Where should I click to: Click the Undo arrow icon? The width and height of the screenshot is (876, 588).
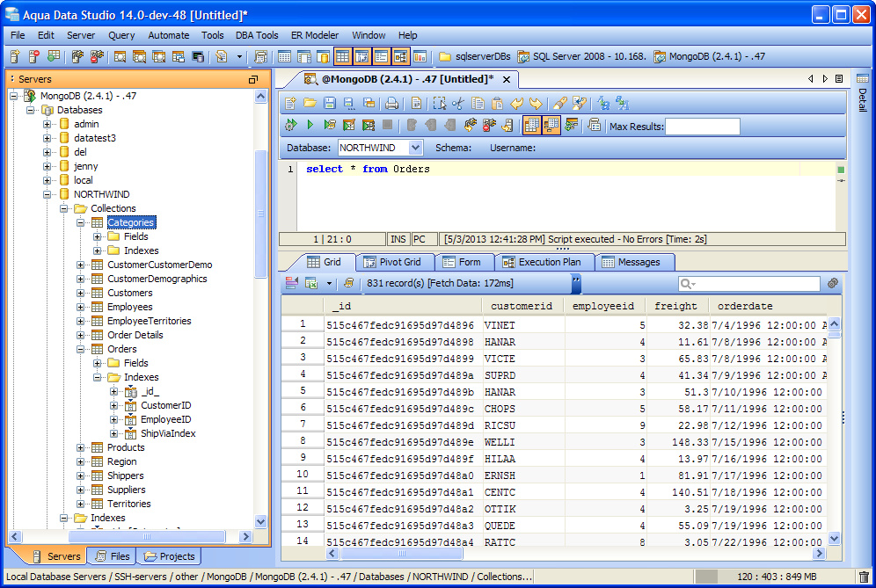516,103
